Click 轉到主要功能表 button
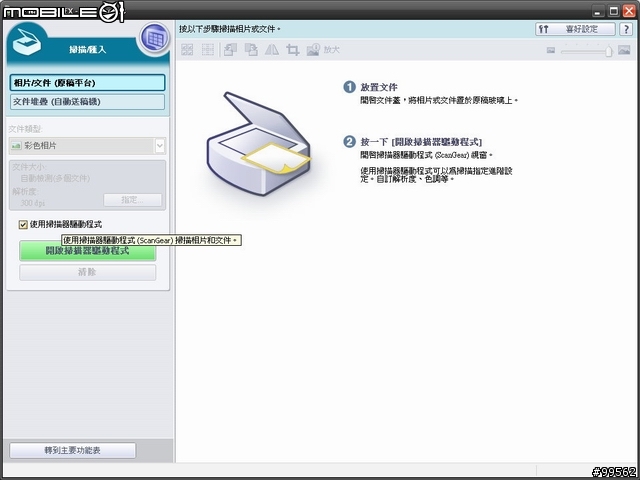Screen dimensions: 640x480 [73, 451]
